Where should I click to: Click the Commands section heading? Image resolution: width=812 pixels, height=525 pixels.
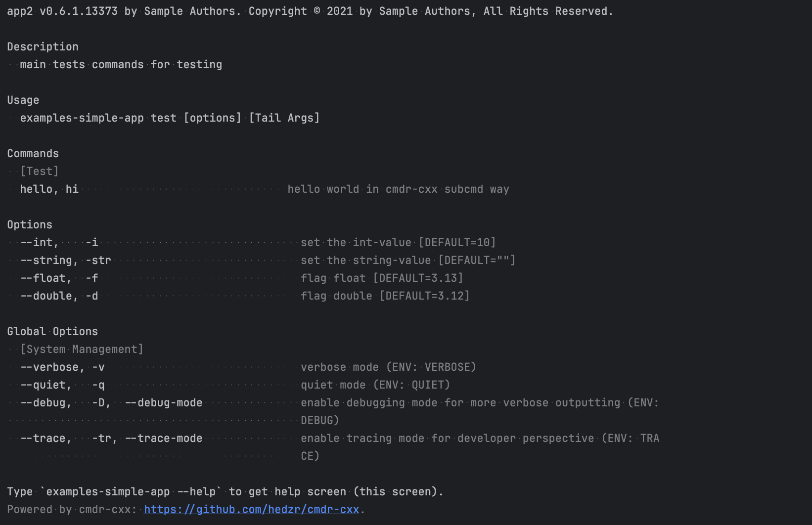[x=33, y=154]
